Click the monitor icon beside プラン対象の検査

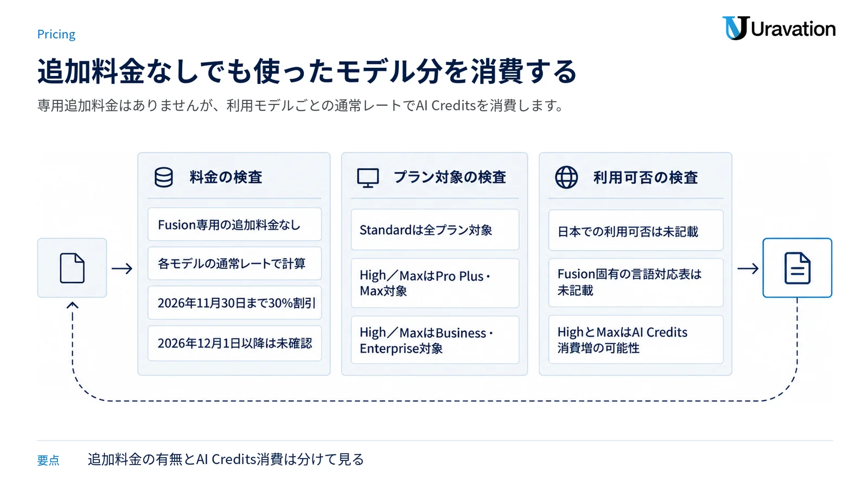coord(368,178)
